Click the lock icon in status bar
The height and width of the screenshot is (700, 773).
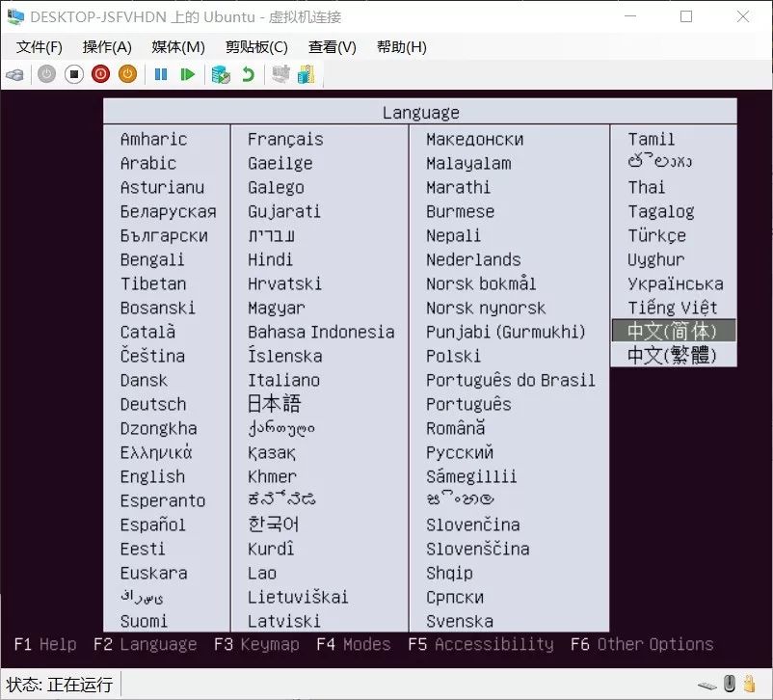[750, 684]
